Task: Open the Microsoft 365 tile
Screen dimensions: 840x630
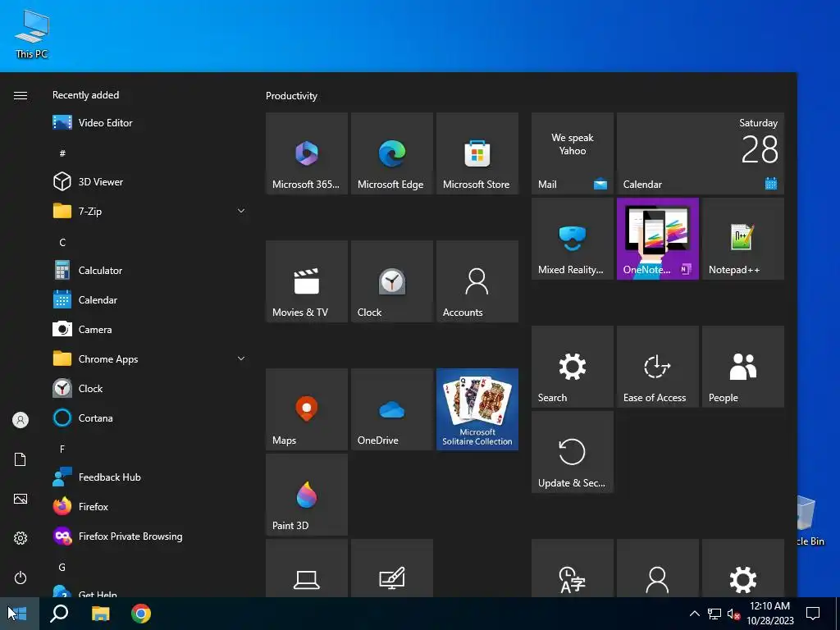Action: pos(307,153)
